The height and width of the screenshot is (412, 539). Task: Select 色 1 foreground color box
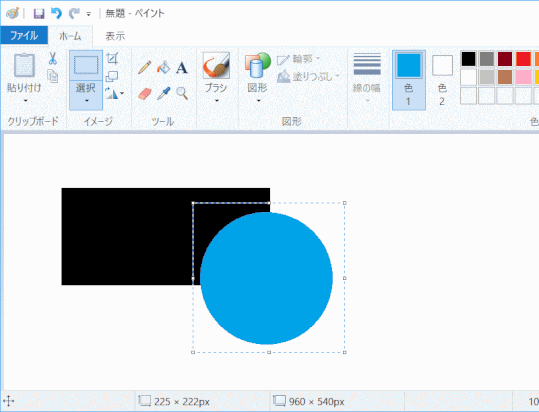click(409, 80)
